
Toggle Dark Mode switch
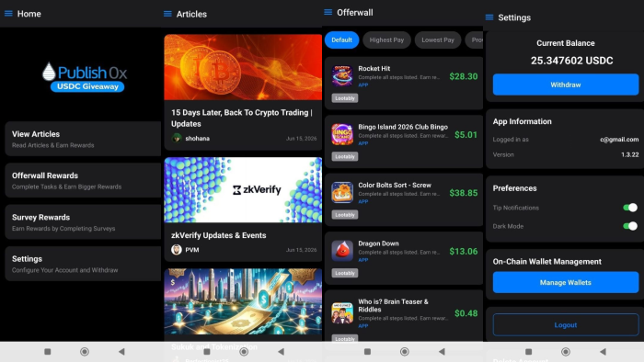(x=630, y=226)
